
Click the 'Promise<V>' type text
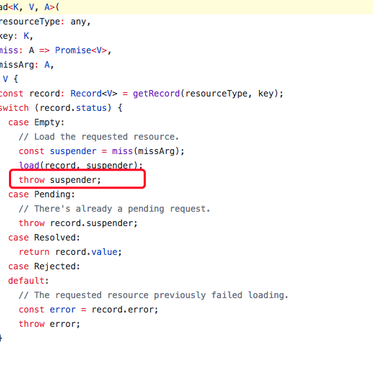(x=81, y=50)
